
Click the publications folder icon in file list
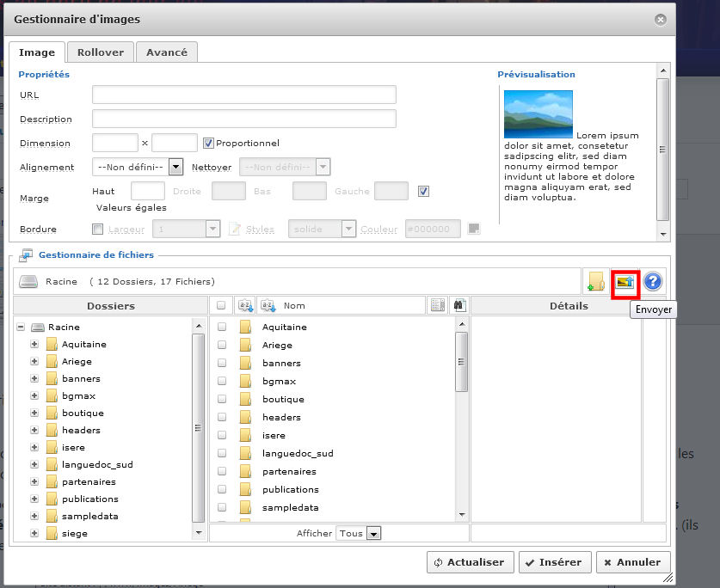[x=246, y=489]
